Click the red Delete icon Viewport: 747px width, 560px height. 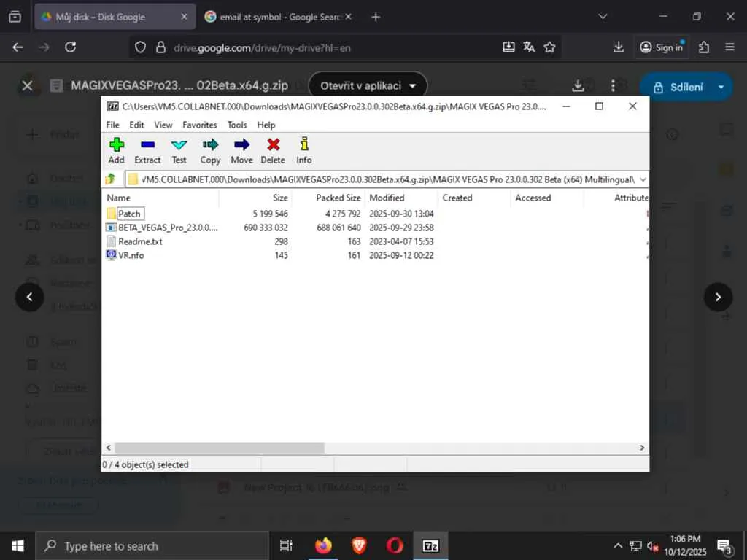(273, 150)
